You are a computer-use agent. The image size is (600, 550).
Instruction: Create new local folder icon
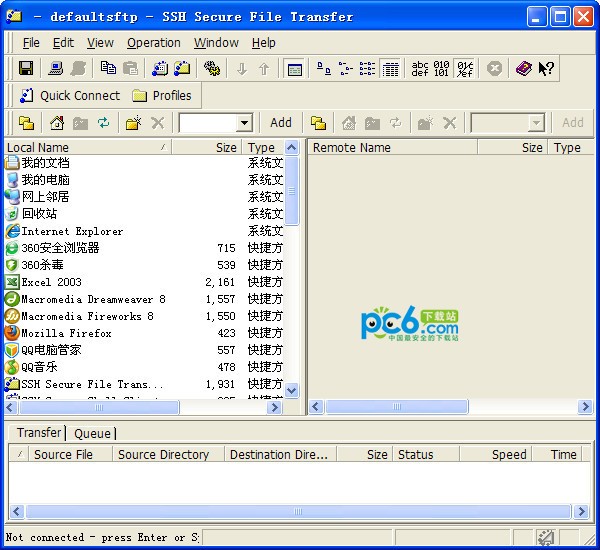[133, 123]
